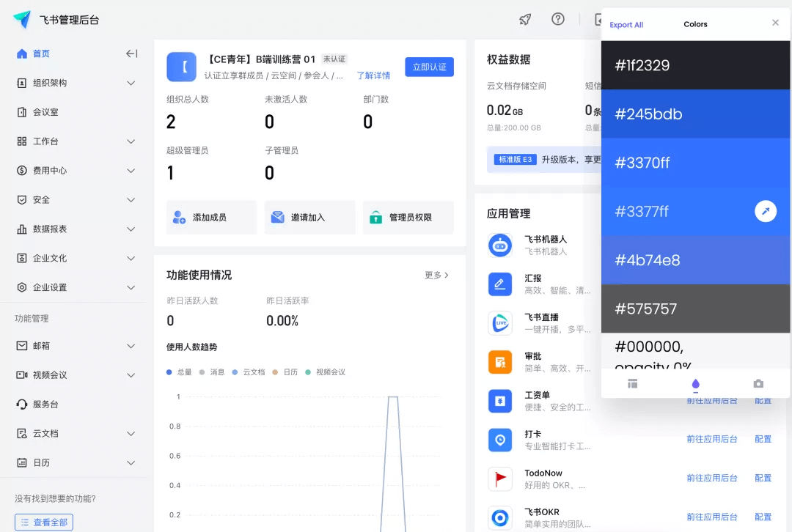
Task: Select the #1f2329 color swatch
Action: point(695,65)
